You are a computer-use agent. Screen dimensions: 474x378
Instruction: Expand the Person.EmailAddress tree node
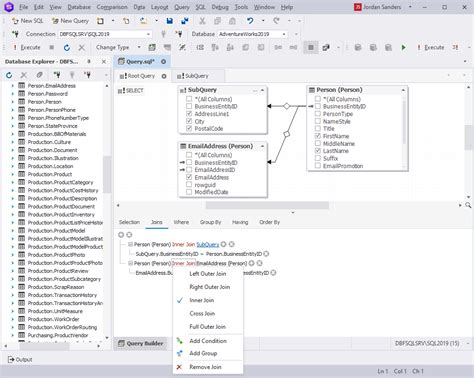point(13,86)
